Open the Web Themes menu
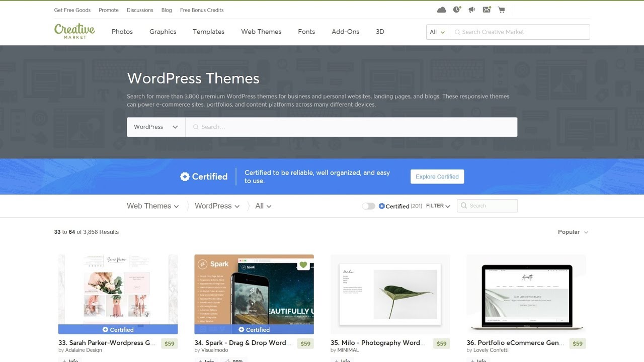Viewport: 644px width, 362px height. (x=261, y=32)
